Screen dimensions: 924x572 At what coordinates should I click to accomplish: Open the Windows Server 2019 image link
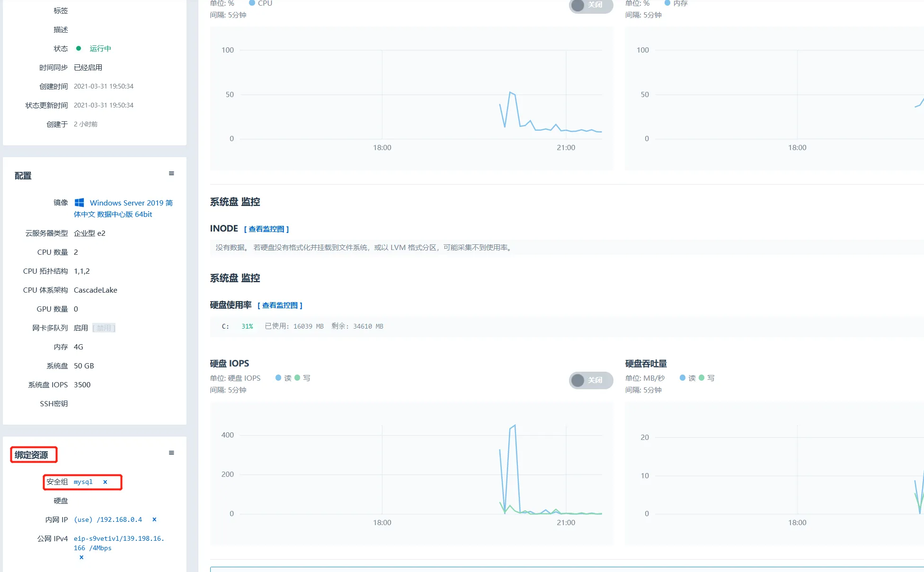[131, 203]
